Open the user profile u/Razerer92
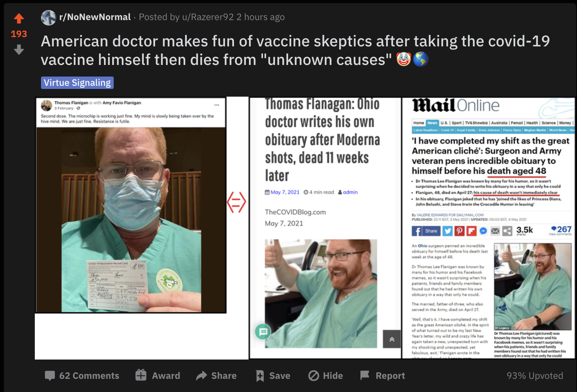 click(208, 17)
